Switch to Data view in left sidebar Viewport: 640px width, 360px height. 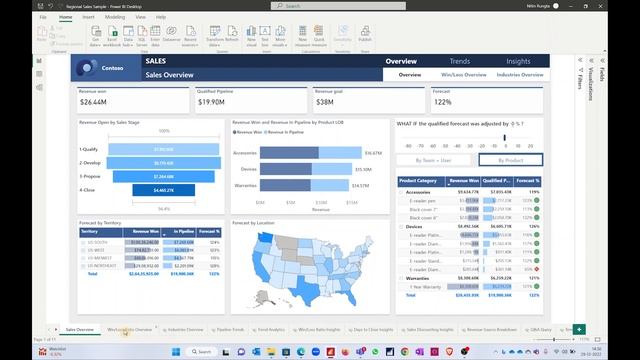click(x=39, y=74)
